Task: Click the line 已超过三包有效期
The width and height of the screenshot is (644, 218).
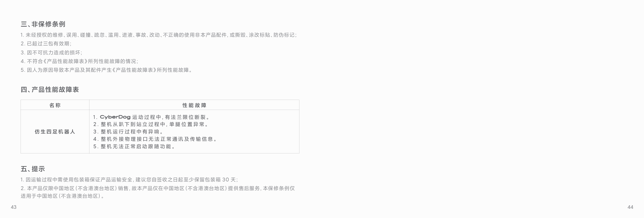Action: [46, 44]
